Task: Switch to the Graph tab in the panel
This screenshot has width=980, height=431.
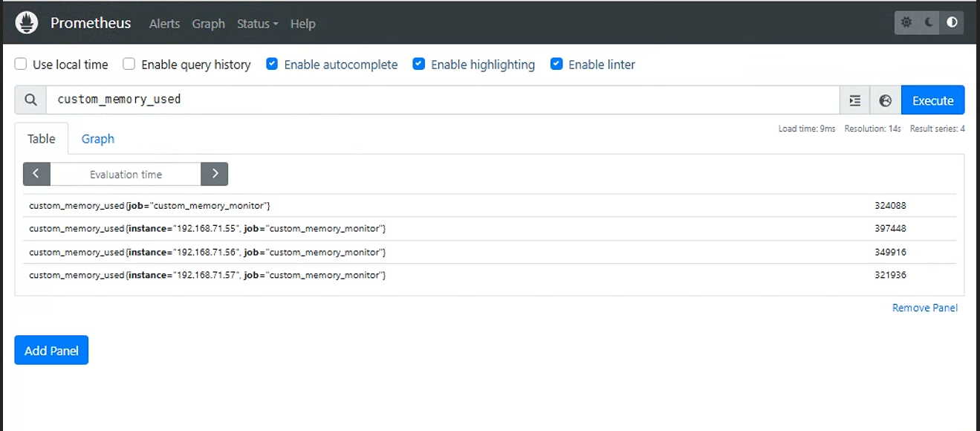Action: pyautogui.click(x=98, y=139)
